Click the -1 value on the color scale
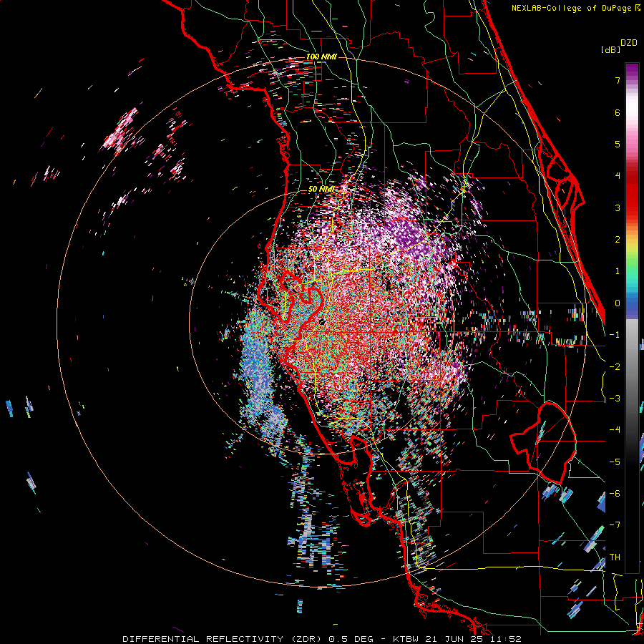Image resolution: width=644 pixels, height=644 pixels. pyautogui.click(x=615, y=335)
